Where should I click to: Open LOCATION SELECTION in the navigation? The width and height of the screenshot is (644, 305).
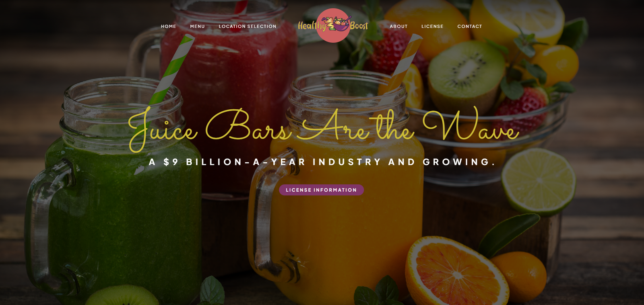pos(248,27)
